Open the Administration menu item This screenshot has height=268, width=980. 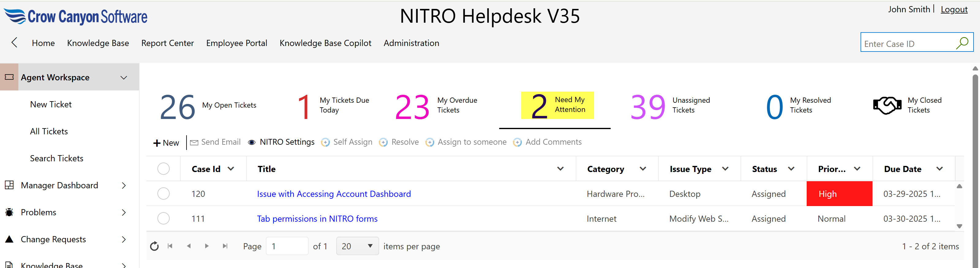[411, 43]
